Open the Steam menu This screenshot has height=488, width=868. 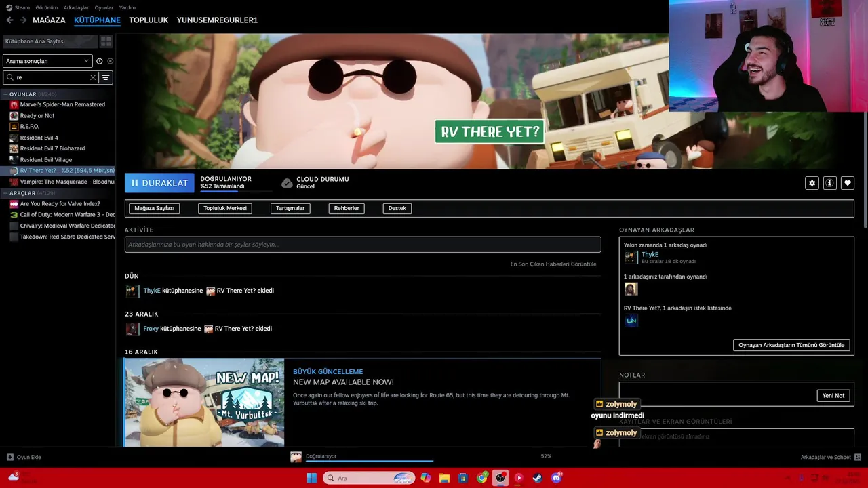click(x=18, y=7)
